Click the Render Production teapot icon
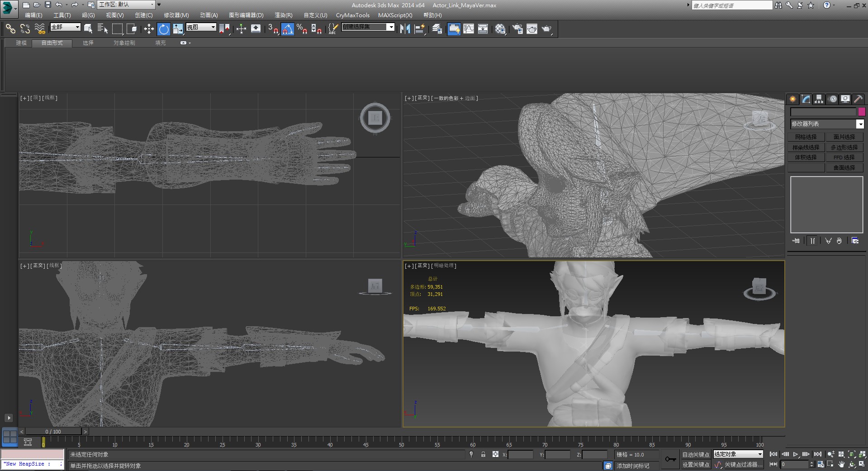The width and height of the screenshot is (868, 471). [x=547, y=29]
